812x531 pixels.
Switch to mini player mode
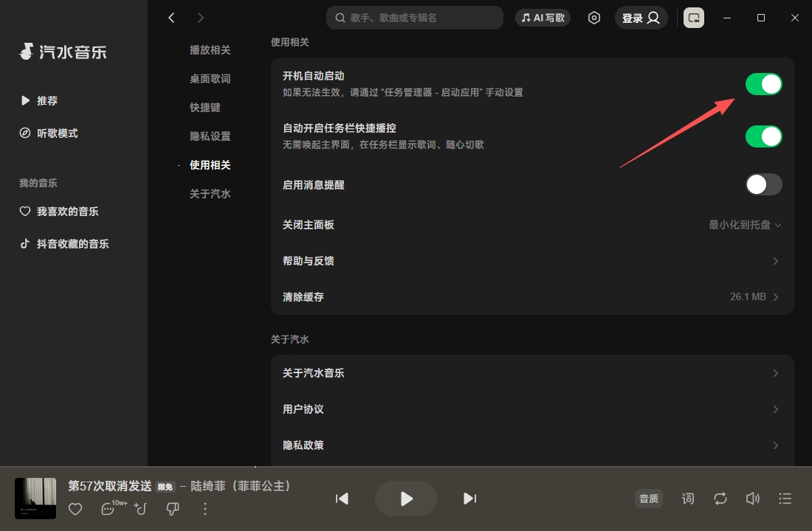point(693,18)
